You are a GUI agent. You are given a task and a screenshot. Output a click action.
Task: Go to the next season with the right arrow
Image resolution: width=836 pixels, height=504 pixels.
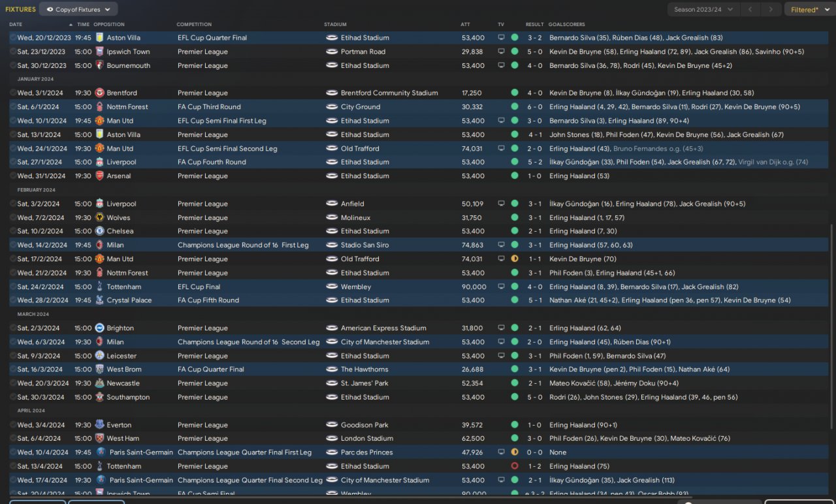coord(771,9)
